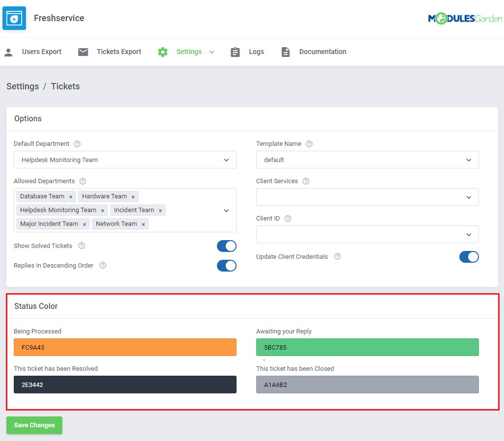The image size is (504, 441).
Task: Open the Tickets Export tab
Action: [x=119, y=52]
